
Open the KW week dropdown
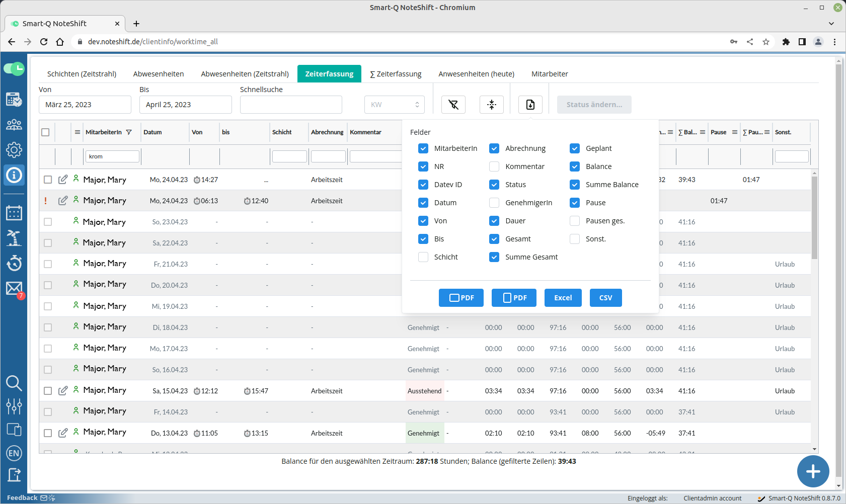click(x=395, y=105)
